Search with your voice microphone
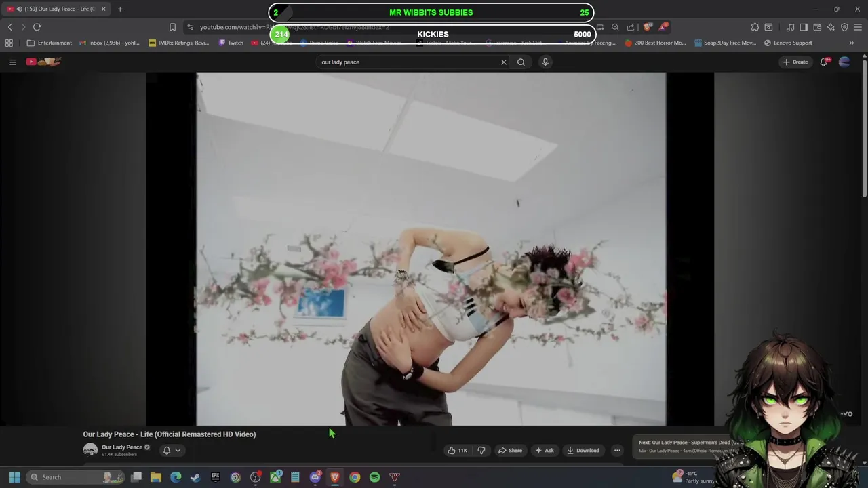Screen dimensions: 868x488 (x=545, y=62)
